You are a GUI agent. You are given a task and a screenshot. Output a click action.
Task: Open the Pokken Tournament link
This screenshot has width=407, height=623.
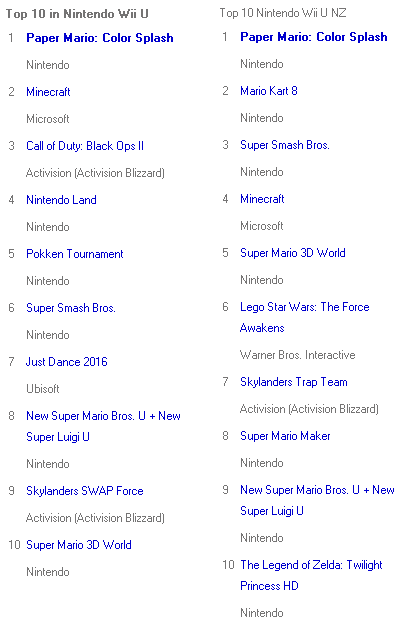[x=75, y=254]
